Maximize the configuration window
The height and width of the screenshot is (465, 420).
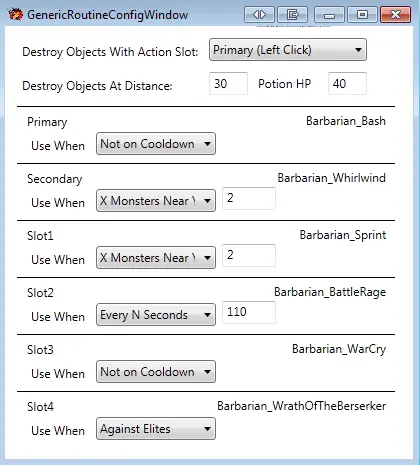[362, 15]
